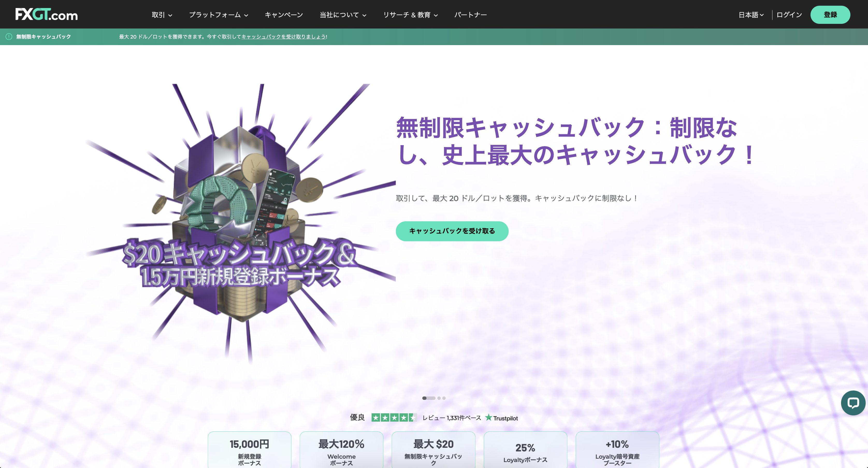Open the 最大120% Welcomeボーナス card
The height and width of the screenshot is (468, 868).
coord(341,450)
